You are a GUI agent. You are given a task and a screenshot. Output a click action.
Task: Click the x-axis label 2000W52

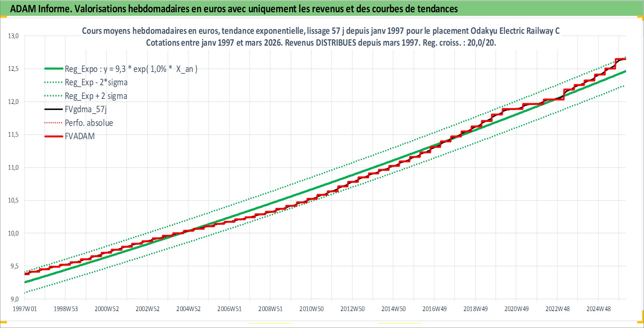pyautogui.click(x=107, y=309)
